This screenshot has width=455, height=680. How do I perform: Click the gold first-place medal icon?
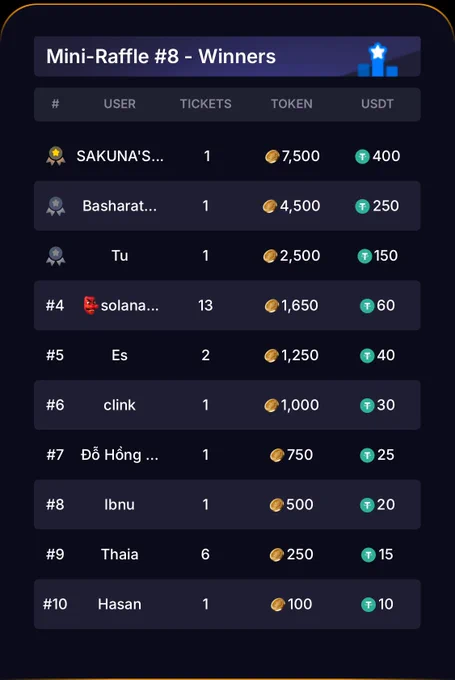tap(56, 156)
